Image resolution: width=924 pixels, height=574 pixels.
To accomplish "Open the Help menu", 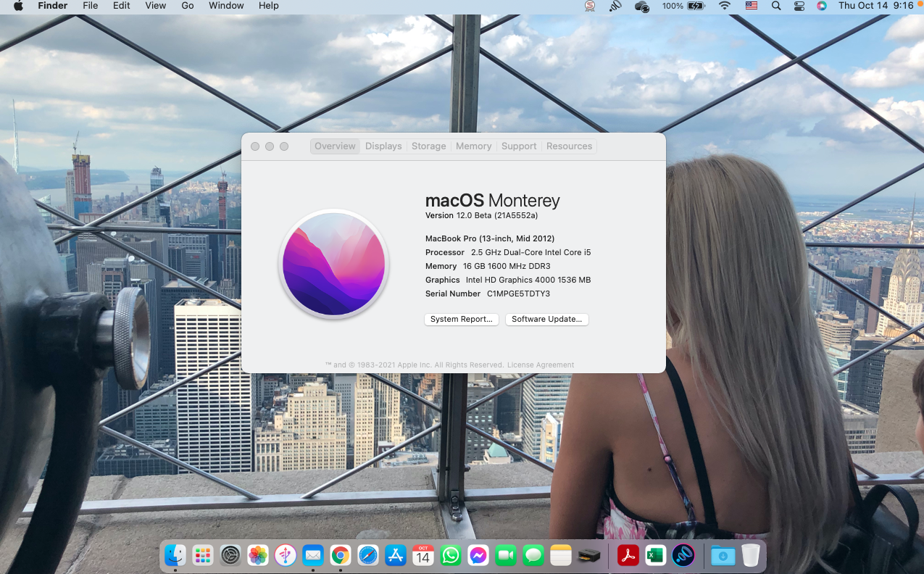I will click(269, 6).
